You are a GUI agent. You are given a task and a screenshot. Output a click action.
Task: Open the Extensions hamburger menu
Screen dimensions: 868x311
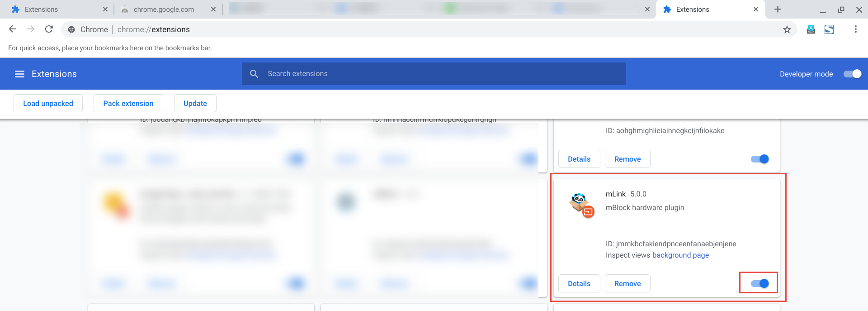point(19,74)
